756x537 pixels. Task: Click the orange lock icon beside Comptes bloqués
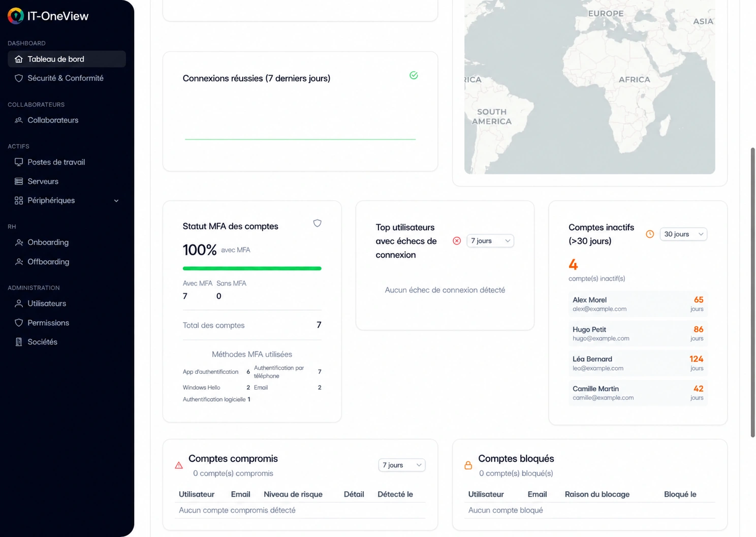tap(468, 465)
